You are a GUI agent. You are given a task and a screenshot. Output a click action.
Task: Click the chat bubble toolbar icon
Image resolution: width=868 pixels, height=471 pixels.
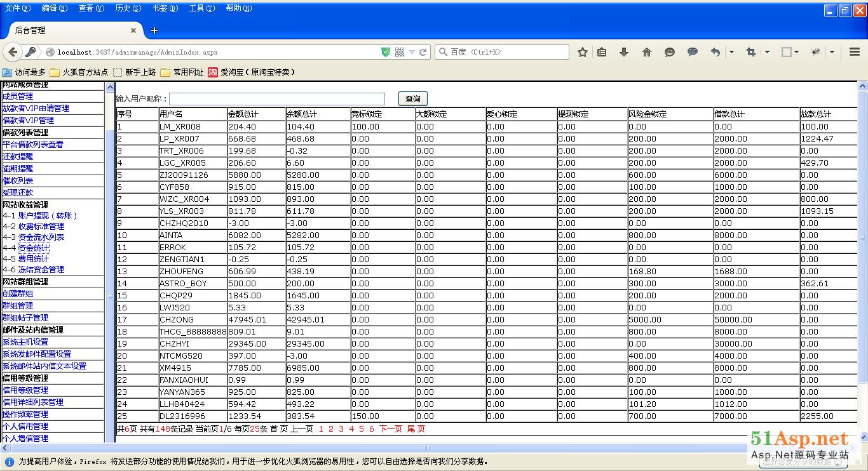[x=693, y=52]
